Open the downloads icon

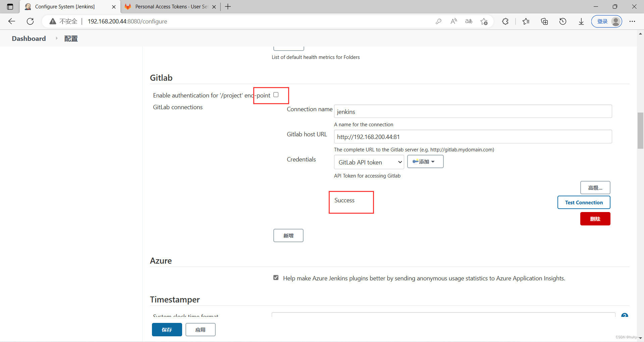click(581, 21)
